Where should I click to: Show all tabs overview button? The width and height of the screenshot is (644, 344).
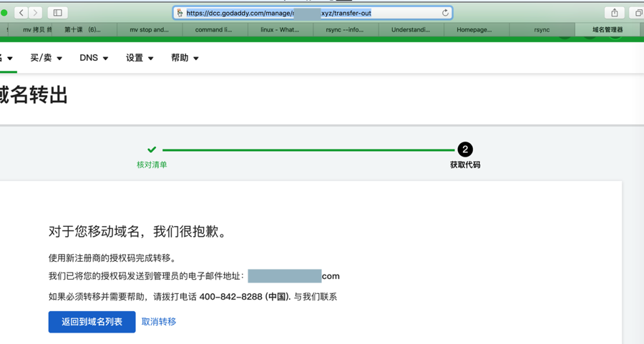pyautogui.click(x=638, y=13)
